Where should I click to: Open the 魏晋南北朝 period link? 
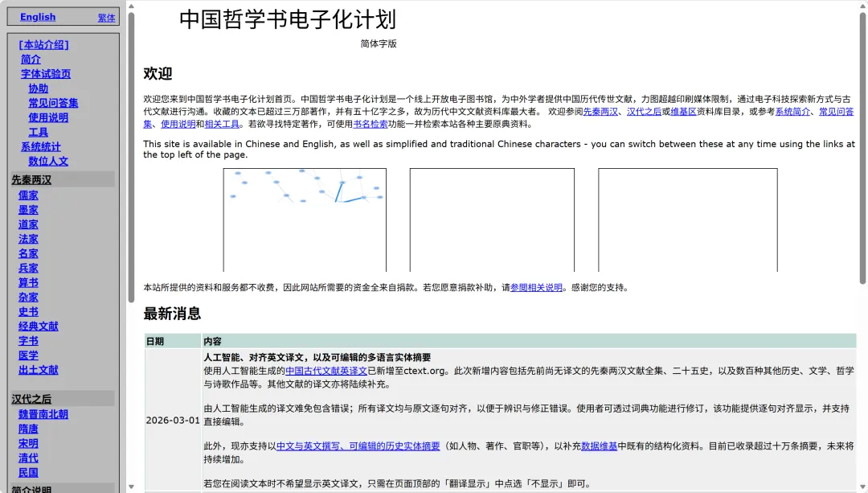tap(43, 414)
